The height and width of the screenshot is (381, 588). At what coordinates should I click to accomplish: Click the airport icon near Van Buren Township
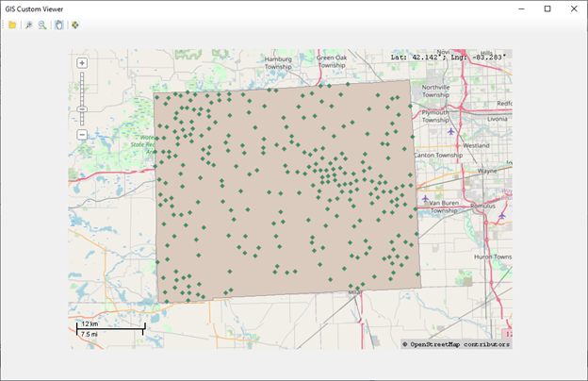[425, 198]
